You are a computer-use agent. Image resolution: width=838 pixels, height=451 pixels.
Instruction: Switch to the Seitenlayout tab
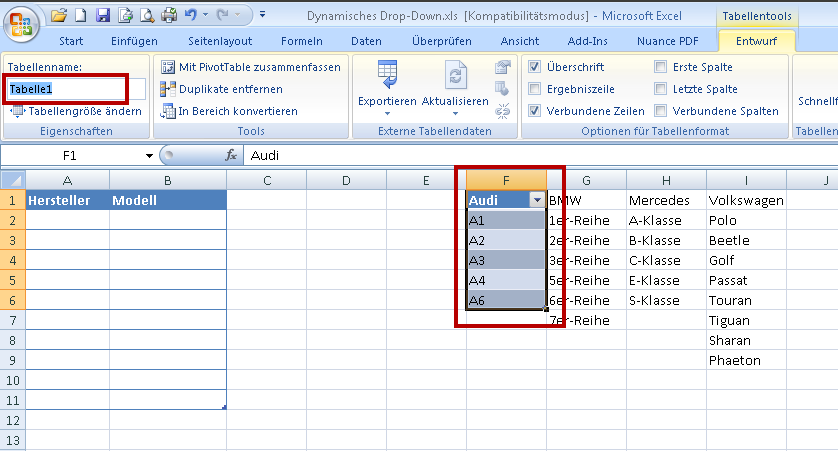(220, 41)
